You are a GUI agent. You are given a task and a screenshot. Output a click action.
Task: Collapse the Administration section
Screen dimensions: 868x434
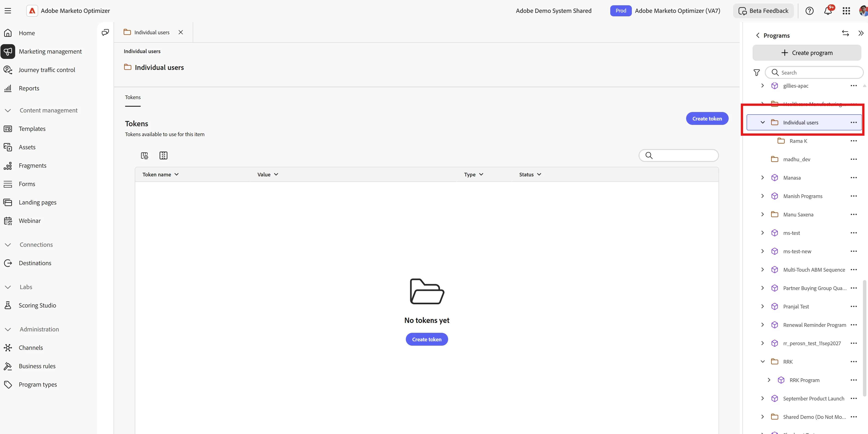8,329
